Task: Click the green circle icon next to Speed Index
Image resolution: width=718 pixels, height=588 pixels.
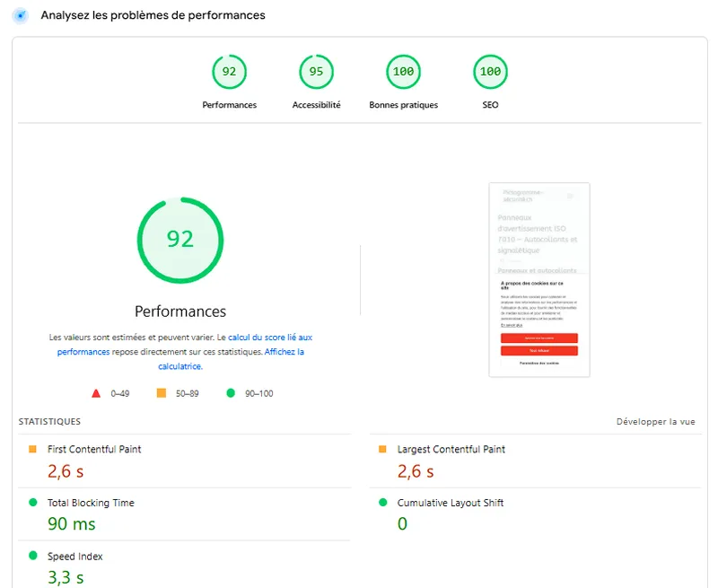Action: click(34, 556)
